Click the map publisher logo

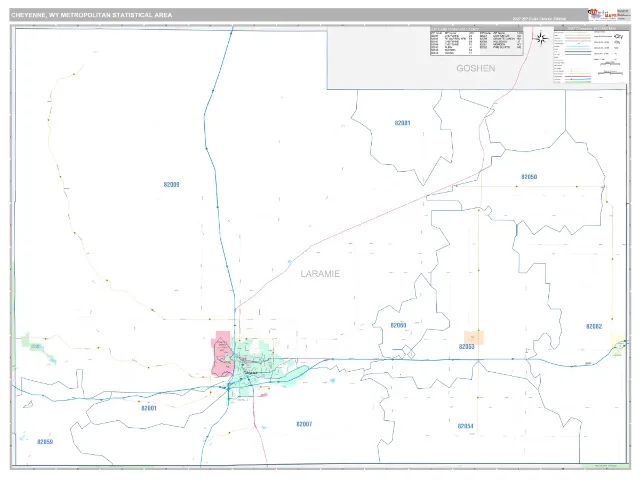[602, 15]
